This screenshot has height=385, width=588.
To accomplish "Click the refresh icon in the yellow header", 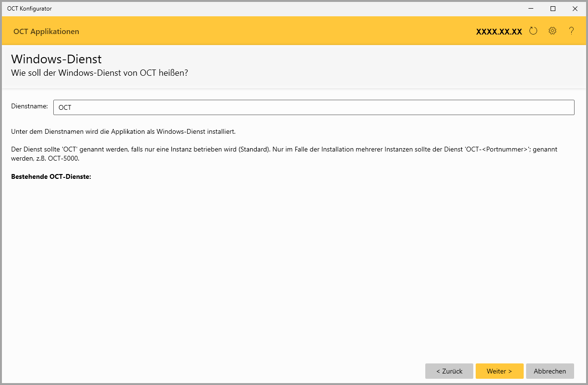I will click(533, 31).
